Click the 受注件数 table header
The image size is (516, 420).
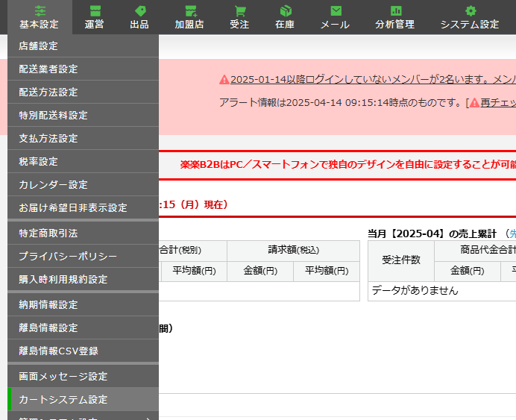(401, 260)
